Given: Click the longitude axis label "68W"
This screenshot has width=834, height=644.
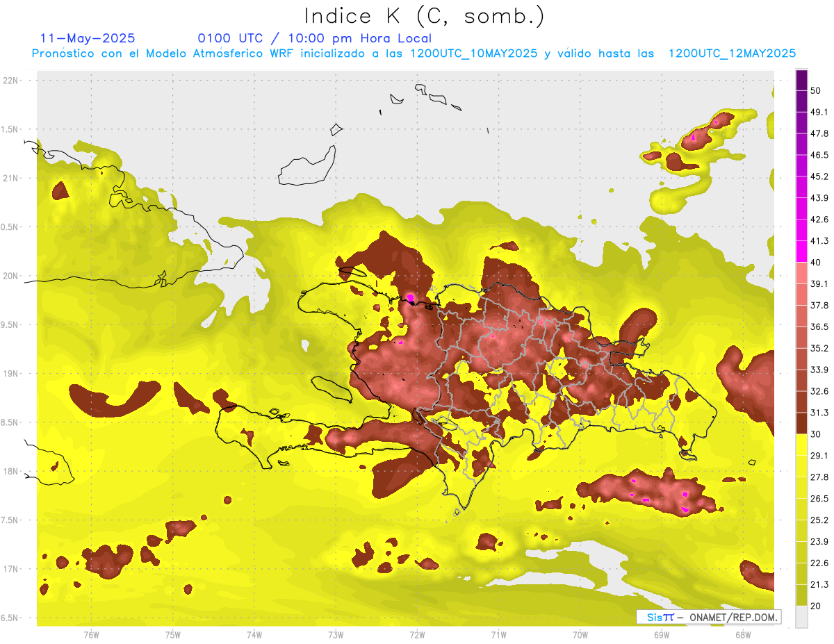Looking at the screenshot, I should point(743,634).
